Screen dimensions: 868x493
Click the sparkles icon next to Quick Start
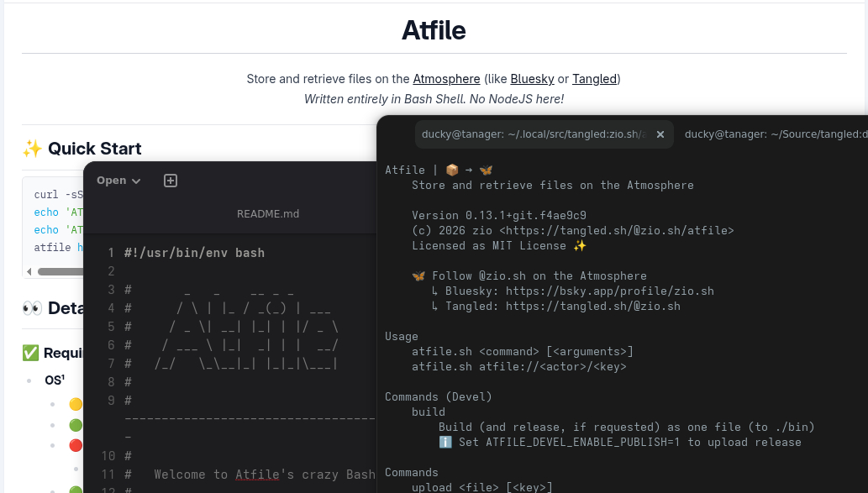32,149
